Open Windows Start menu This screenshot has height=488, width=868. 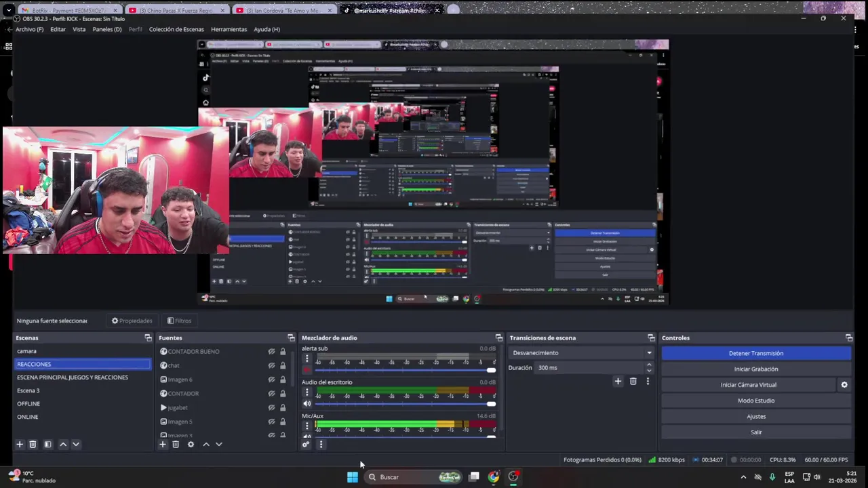tap(353, 477)
